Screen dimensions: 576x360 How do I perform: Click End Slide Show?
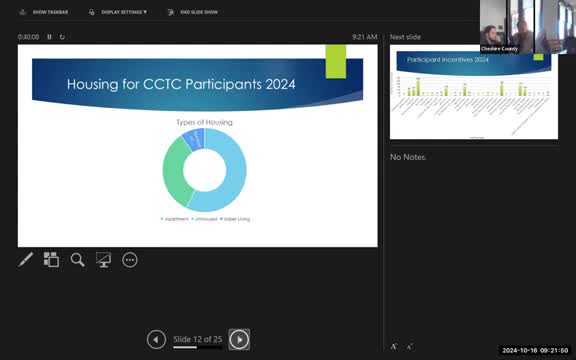pos(193,12)
